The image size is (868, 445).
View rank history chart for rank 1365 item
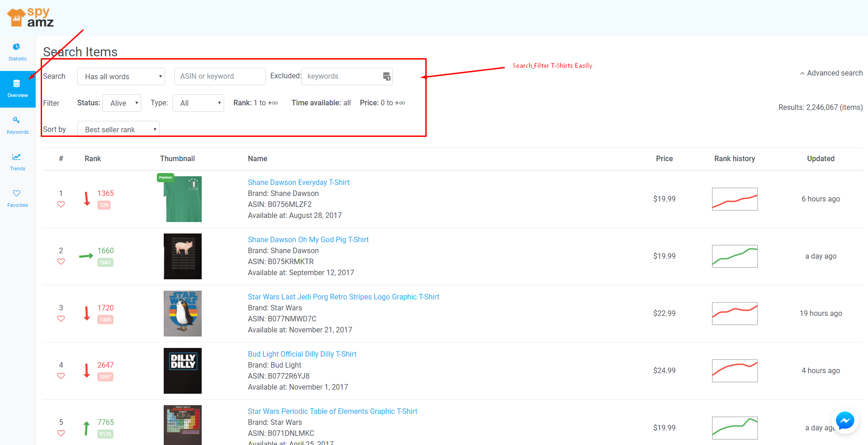click(734, 199)
